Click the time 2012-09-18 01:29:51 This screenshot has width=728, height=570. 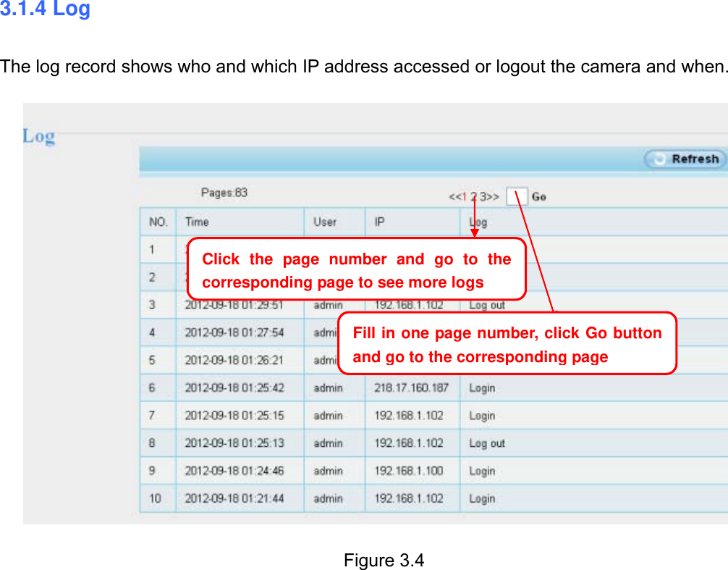[234, 305]
